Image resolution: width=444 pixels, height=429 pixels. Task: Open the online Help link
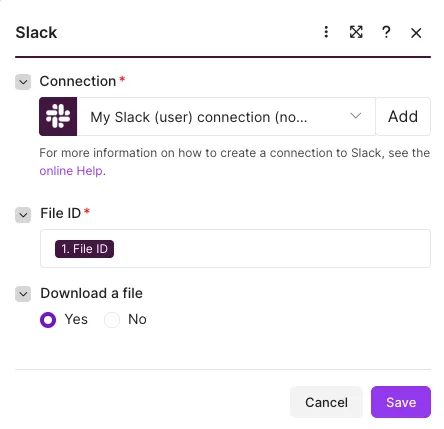[71, 171]
